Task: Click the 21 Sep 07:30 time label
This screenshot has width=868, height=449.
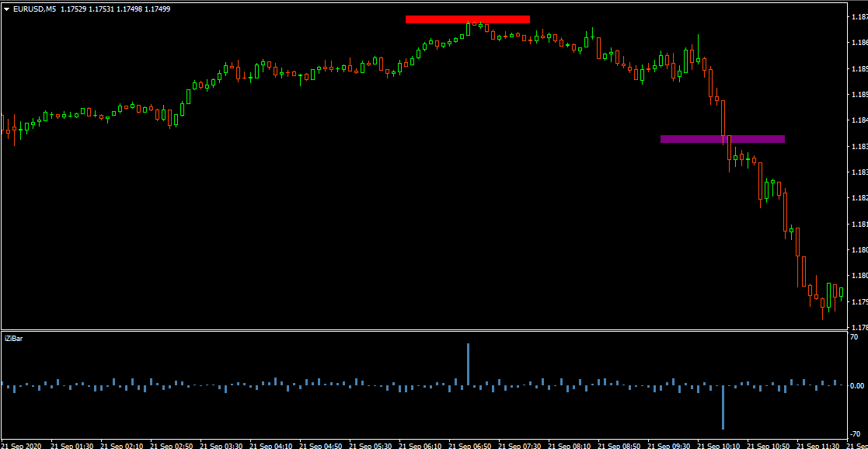Action: point(518,444)
